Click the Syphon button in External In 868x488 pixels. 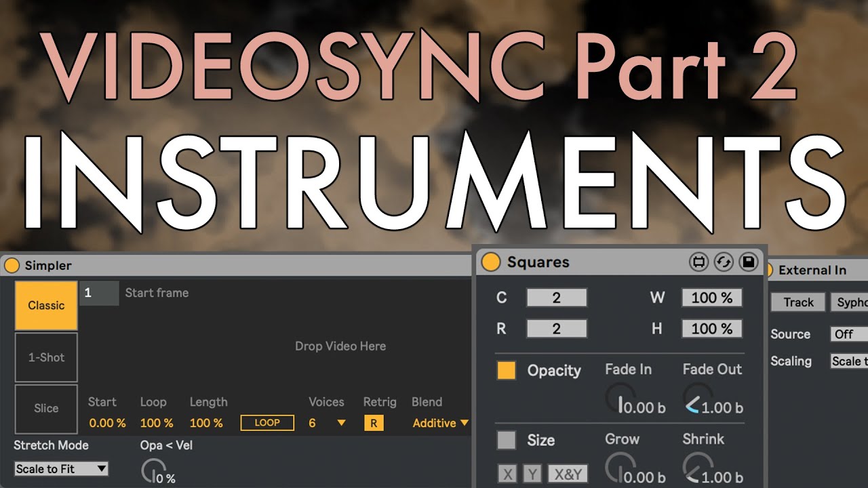pyautogui.click(x=850, y=302)
